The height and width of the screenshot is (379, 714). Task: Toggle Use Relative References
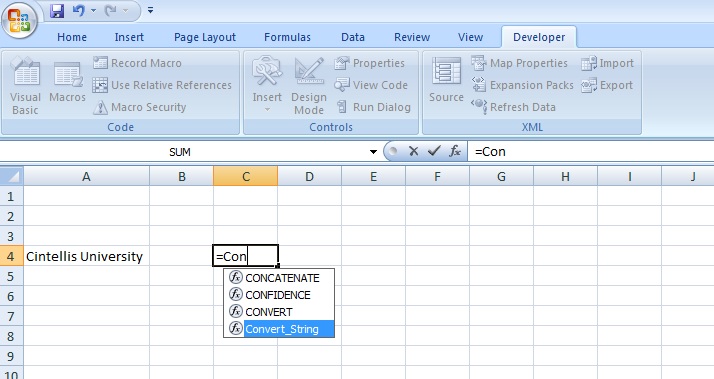(x=162, y=85)
